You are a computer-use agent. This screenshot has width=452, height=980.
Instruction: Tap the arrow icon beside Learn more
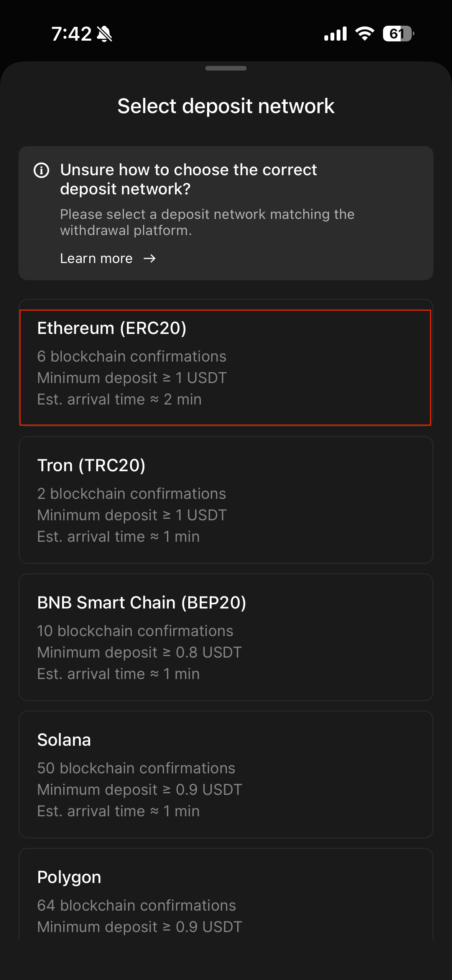(x=150, y=259)
